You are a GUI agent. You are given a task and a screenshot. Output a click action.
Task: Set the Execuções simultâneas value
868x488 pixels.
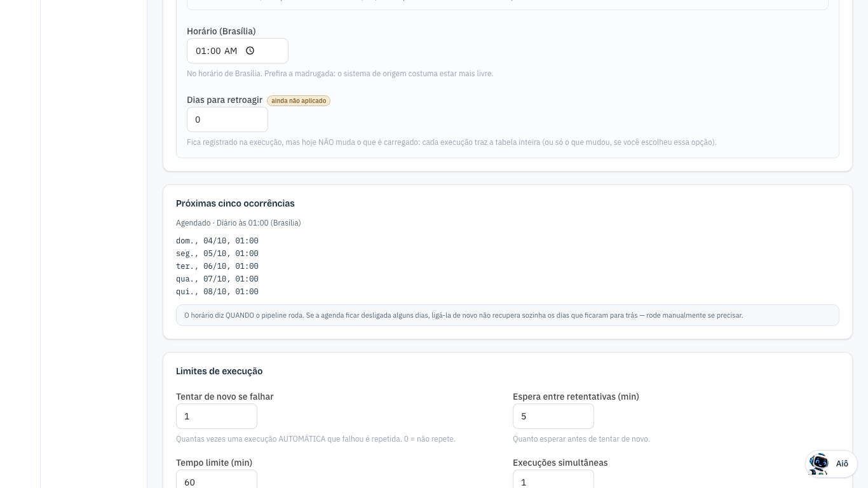[x=553, y=479]
